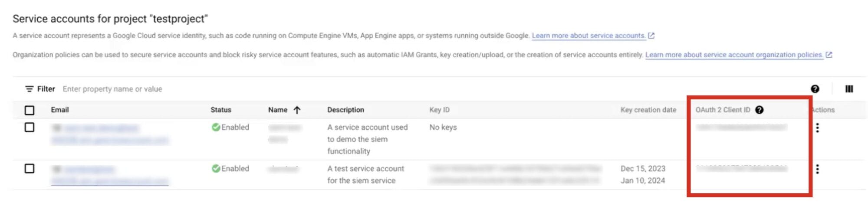Open the service account organization policies link
Image resolution: width=868 pixels, height=210 pixels.
[x=734, y=55]
